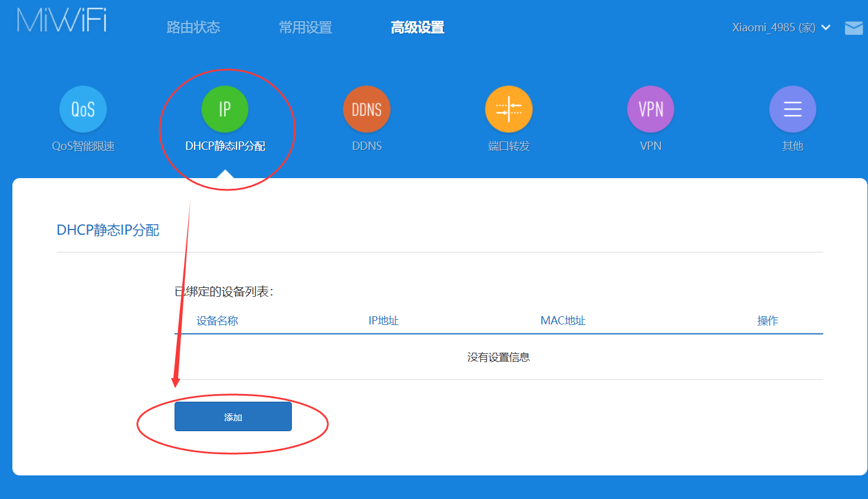868x499 pixels.
Task: Click the MiWiFi logo
Action: coord(61,19)
